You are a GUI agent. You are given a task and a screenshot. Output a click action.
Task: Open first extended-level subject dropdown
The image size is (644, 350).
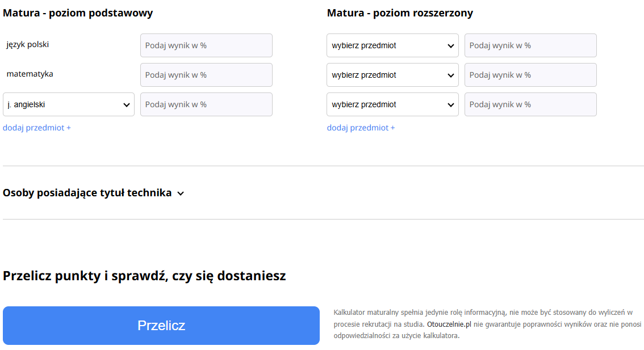(392, 45)
